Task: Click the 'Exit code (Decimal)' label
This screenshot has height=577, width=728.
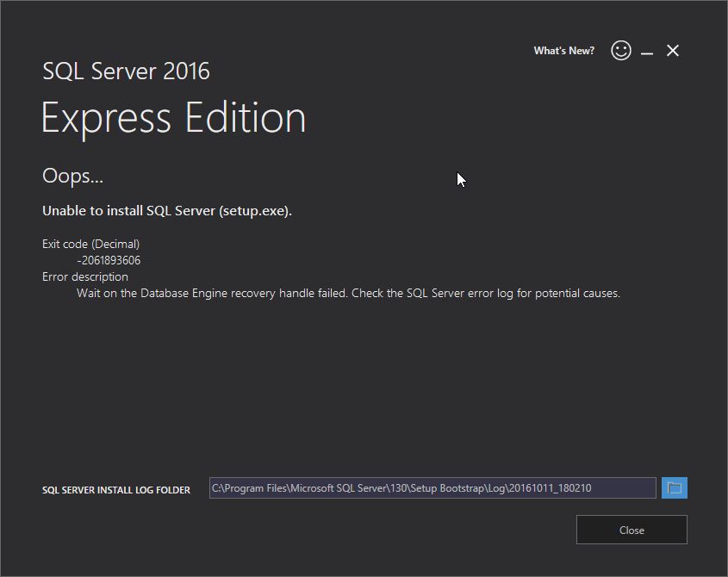Action: (91, 245)
